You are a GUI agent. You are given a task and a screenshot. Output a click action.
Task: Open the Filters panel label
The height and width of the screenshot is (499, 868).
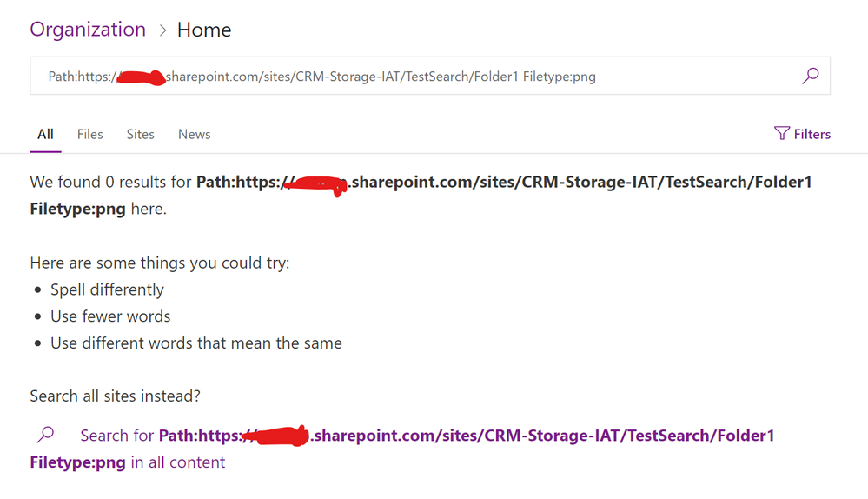click(812, 134)
